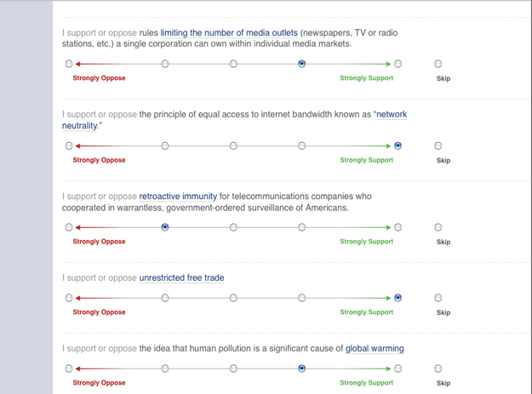
Task: Choose Strongly Support radio for retroactive immunity
Action: click(398, 227)
